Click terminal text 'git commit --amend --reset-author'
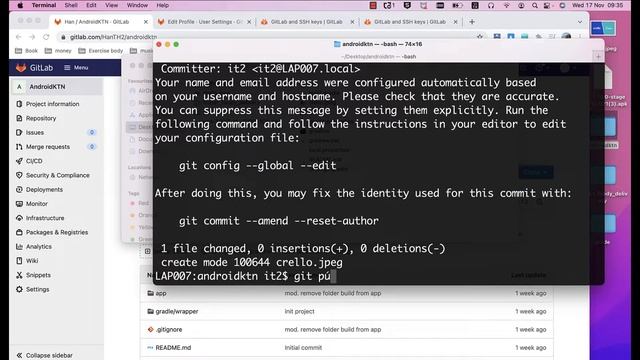Screen dimensions: 640x360 [x=279, y=221]
